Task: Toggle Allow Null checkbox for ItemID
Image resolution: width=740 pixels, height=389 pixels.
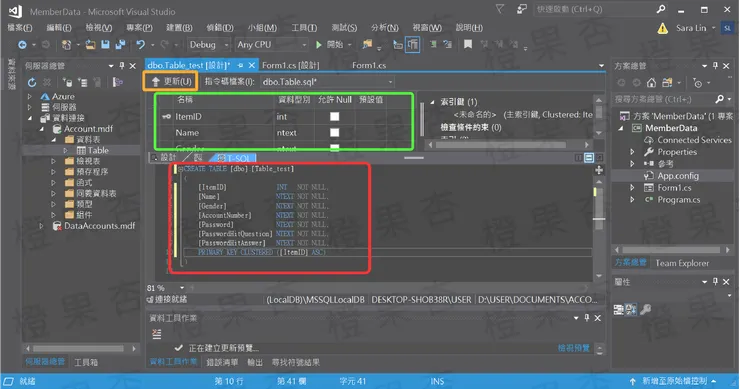Action: coord(335,116)
